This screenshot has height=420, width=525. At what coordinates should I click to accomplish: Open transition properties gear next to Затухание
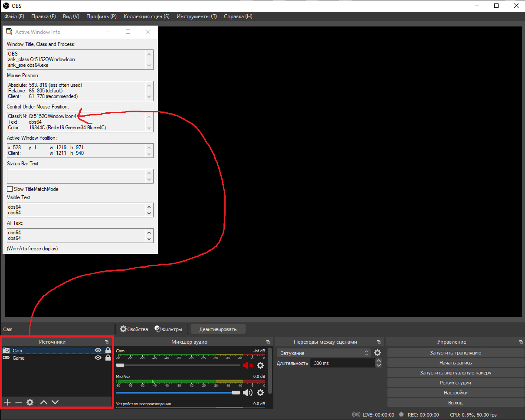(377, 353)
